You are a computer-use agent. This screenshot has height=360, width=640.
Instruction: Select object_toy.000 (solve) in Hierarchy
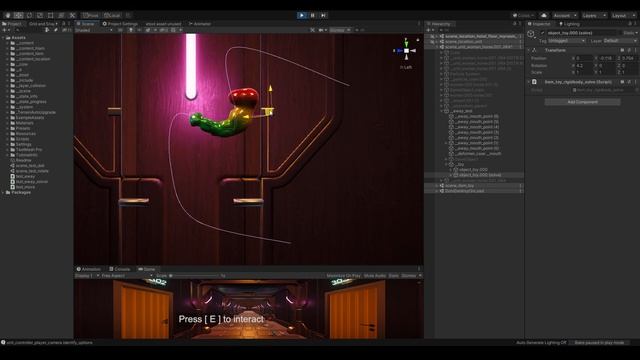click(480, 175)
